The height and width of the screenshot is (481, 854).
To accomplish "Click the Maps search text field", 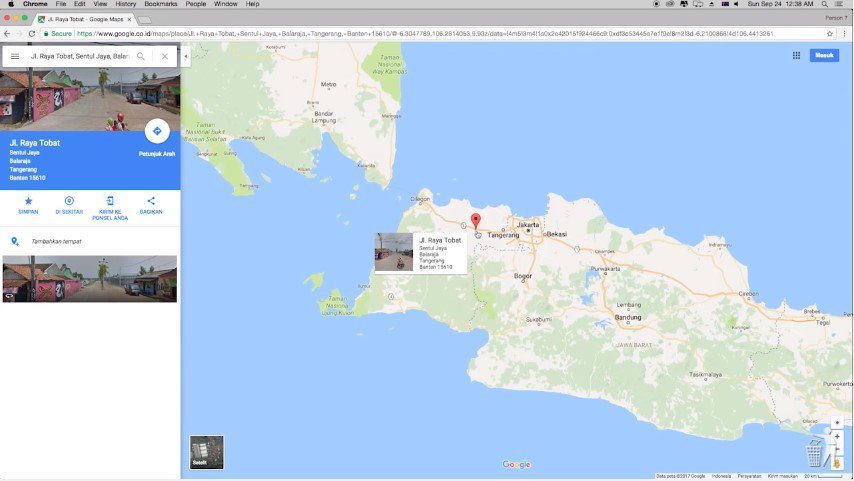I will [80, 56].
